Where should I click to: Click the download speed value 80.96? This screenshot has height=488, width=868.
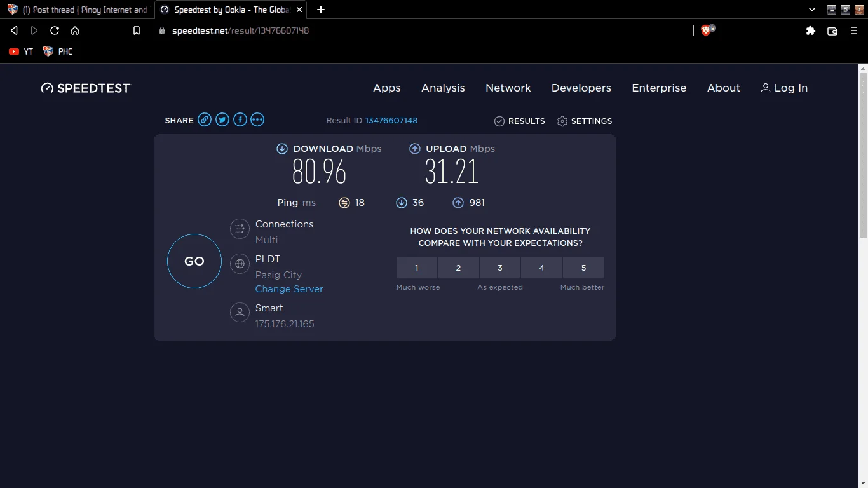[319, 172]
